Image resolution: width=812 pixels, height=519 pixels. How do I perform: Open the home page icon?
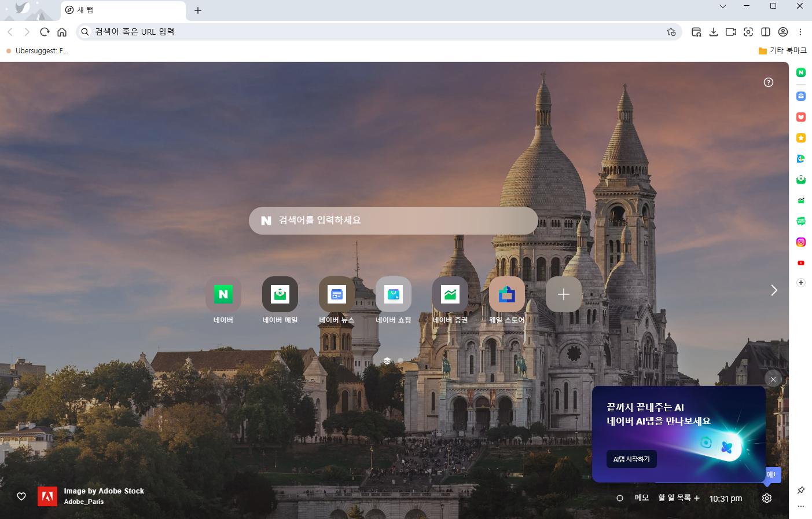point(62,32)
